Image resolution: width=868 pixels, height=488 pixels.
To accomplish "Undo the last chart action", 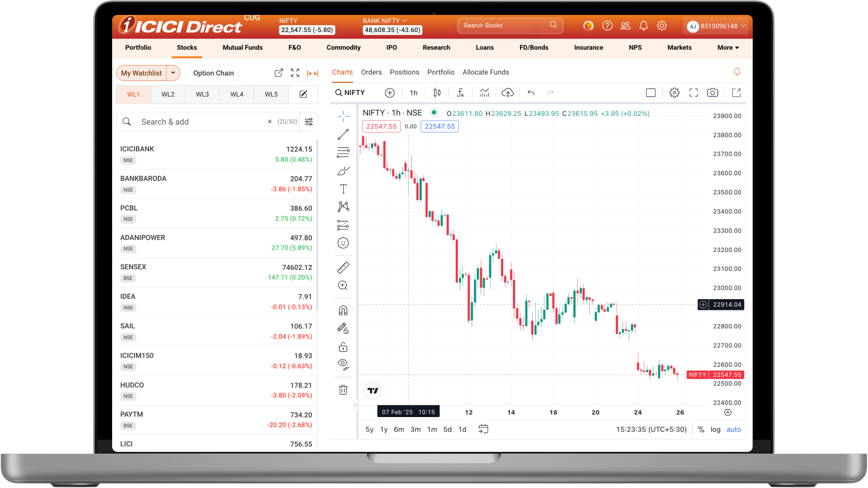I will (x=531, y=93).
